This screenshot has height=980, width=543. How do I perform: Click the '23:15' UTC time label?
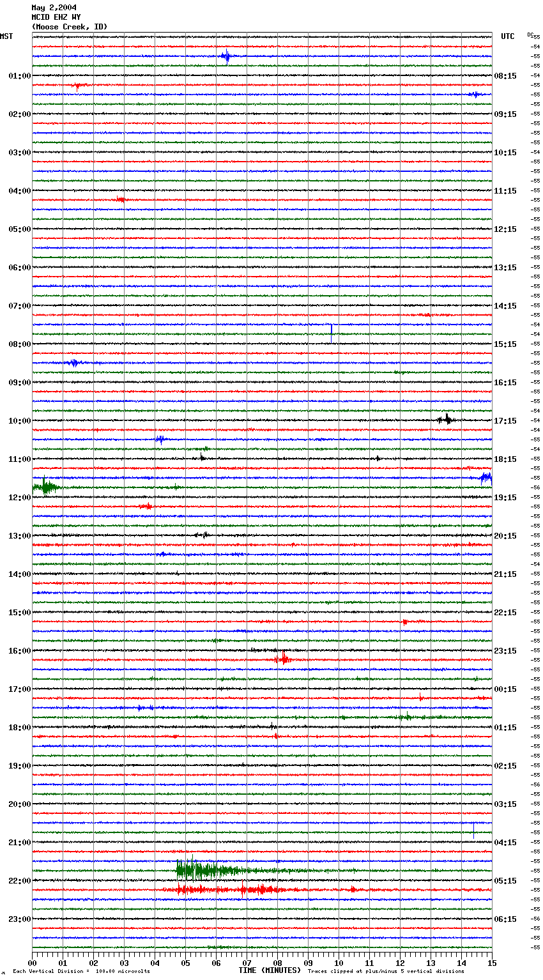coord(505,651)
